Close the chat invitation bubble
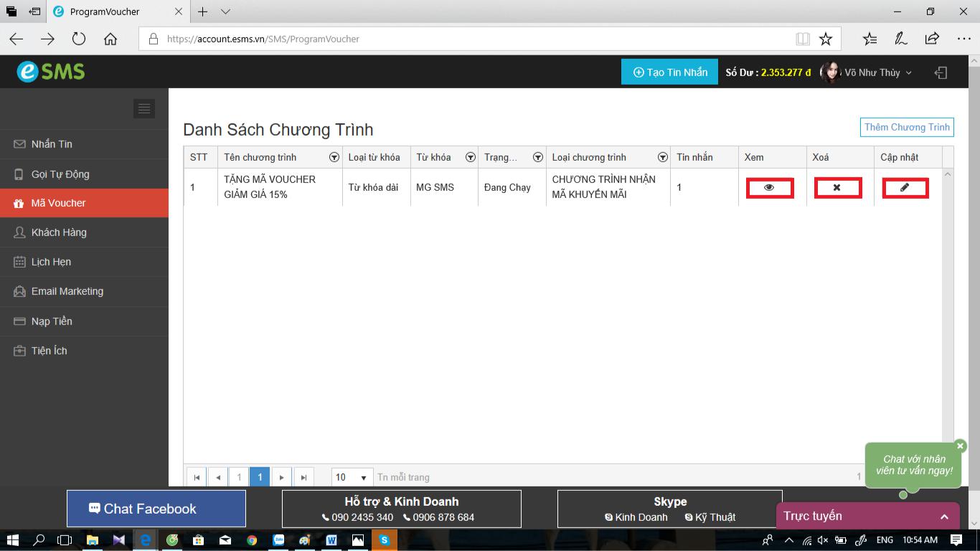 [961, 446]
